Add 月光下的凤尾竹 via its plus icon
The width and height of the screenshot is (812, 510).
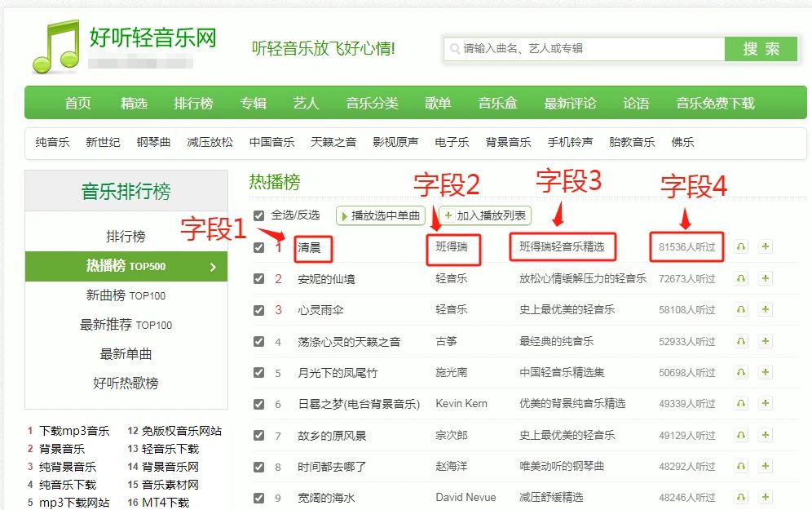pyautogui.click(x=765, y=372)
